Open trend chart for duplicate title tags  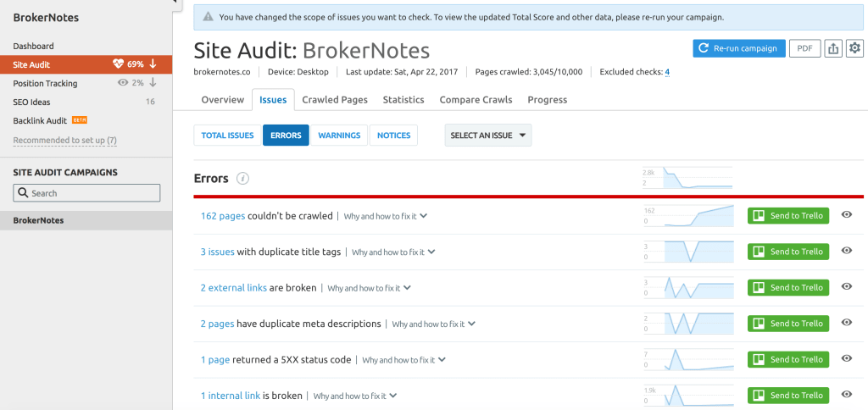(x=688, y=252)
